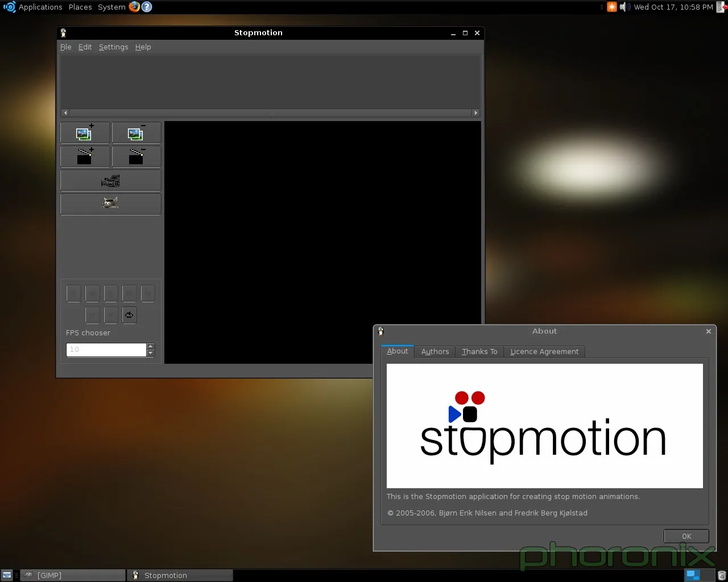This screenshot has width=728, height=582.
Task: Click the clock showing Wed Oct 17
Action: pos(673,7)
